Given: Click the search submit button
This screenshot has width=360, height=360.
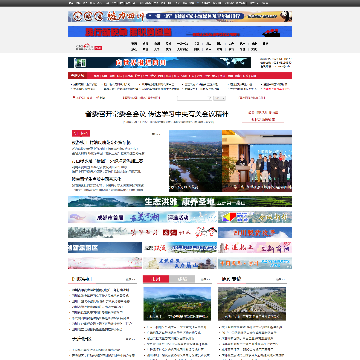Looking at the screenshot, I should [219, 98].
